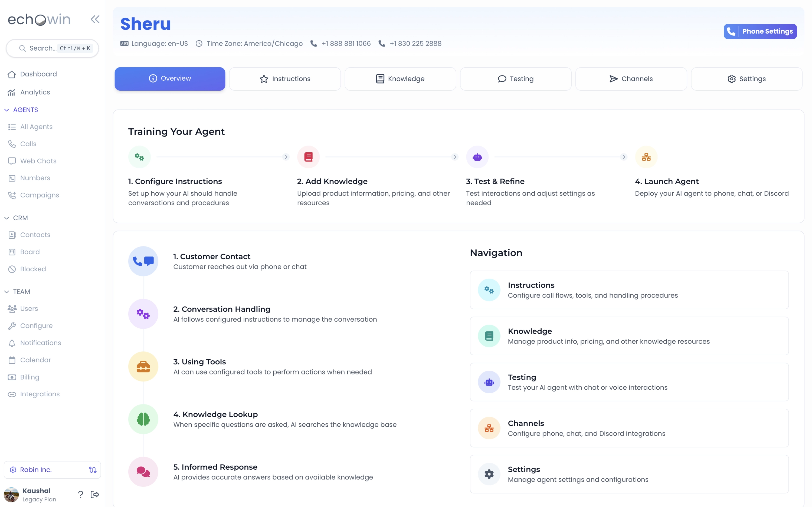Toggle the sidebar collapse arrow
The image size is (812, 507).
point(95,19)
